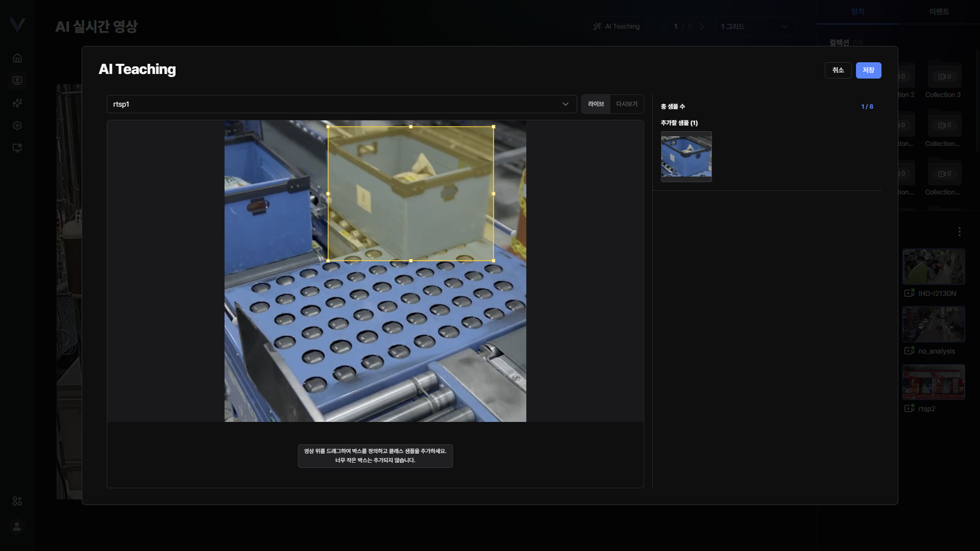
Task: Click the bottom-middle handle of the yellow box
Action: pyautogui.click(x=411, y=261)
